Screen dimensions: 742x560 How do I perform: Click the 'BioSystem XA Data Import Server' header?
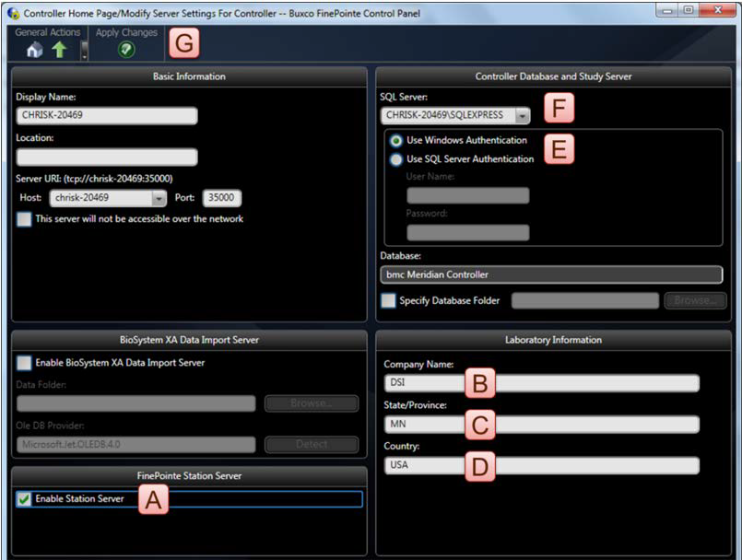pyautogui.click(x=189, y=340)
